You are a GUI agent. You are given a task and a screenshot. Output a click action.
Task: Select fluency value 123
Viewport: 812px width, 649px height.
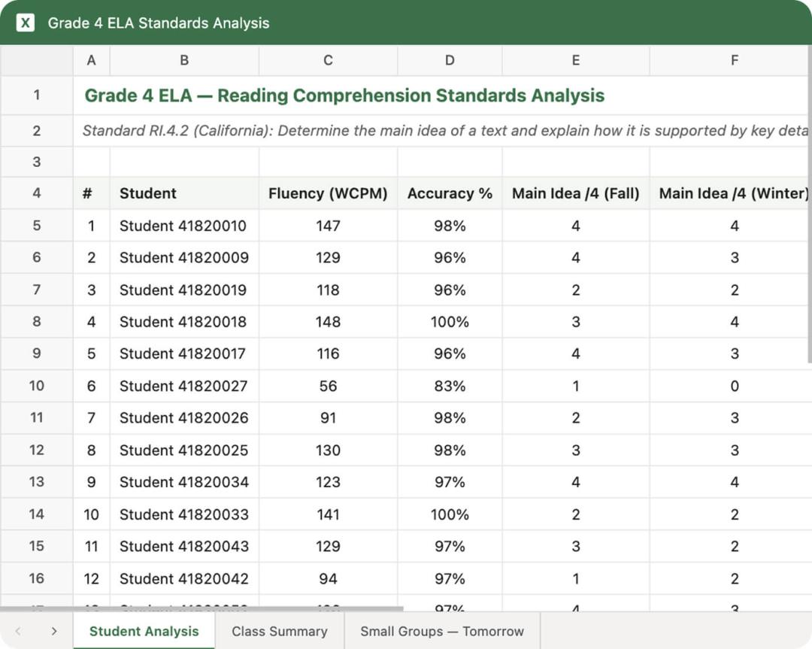click(328, 482)
